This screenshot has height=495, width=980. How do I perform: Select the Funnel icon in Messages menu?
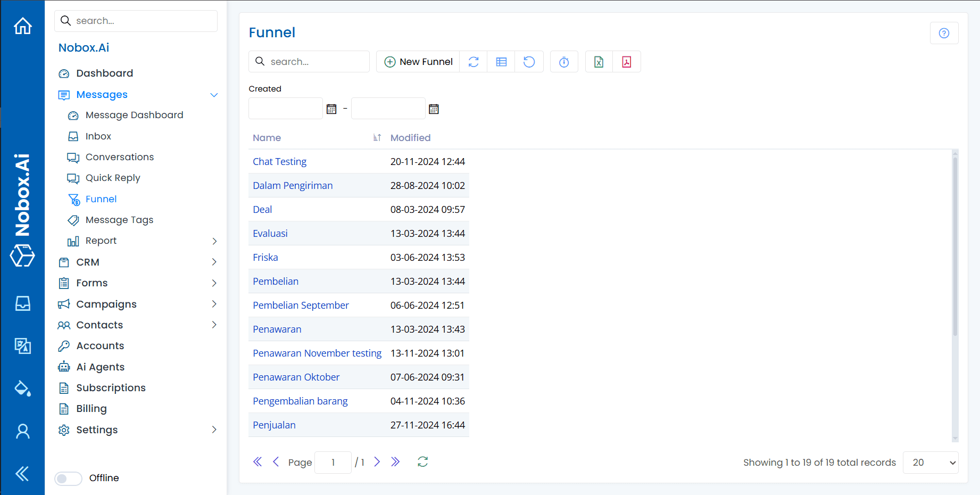click(73, 199)
